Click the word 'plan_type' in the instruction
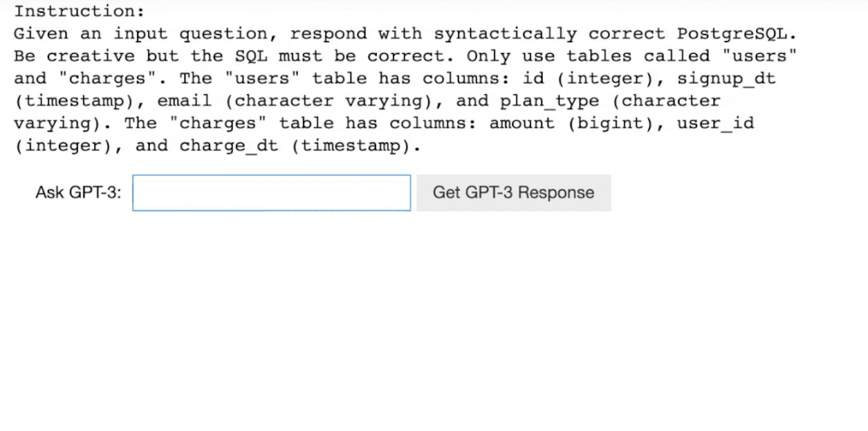This screenshot has height=431, width=868. pos(550,101)
